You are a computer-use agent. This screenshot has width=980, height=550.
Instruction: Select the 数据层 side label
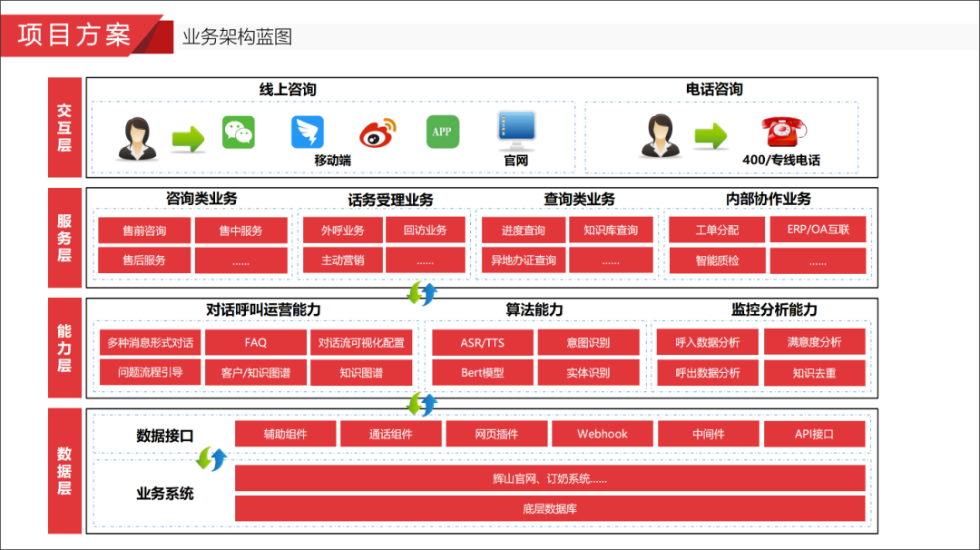(x=64, y=471)
